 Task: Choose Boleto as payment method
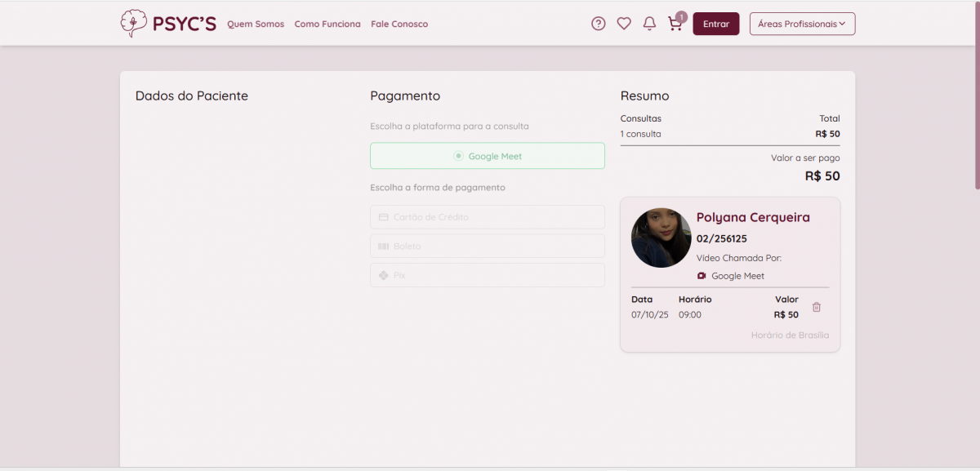pos(488,246)
